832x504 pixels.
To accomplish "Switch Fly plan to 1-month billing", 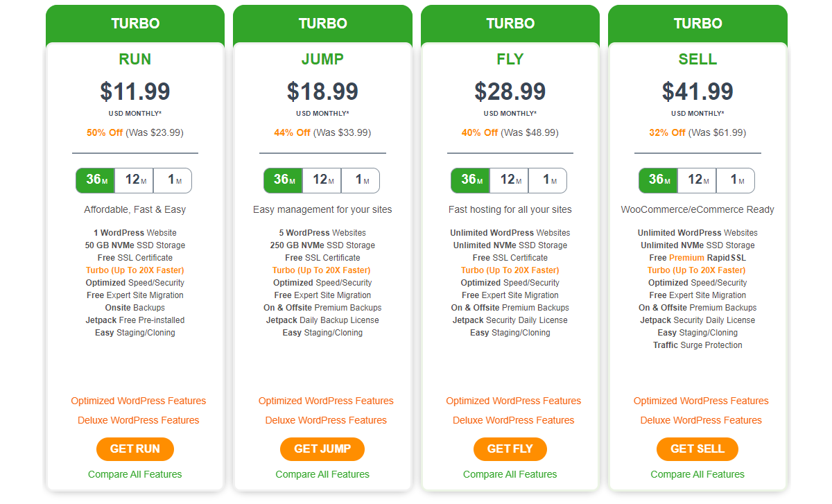I will [x=548, y=180].
